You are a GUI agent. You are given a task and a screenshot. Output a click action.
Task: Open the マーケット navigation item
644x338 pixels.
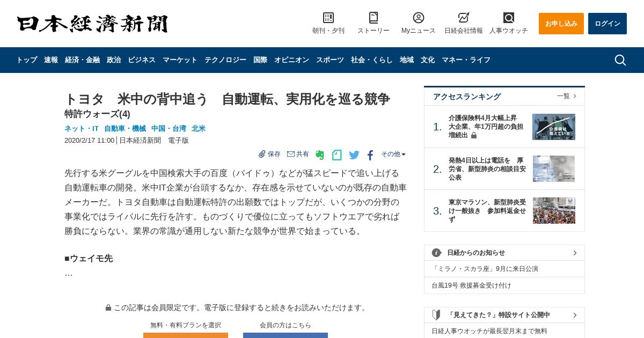(180, 60)
